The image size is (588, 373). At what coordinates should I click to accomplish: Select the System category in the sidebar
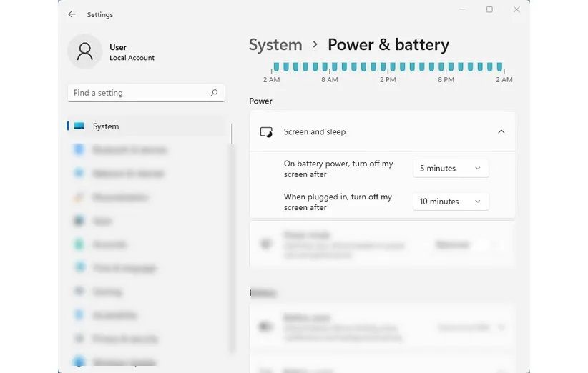106,126
